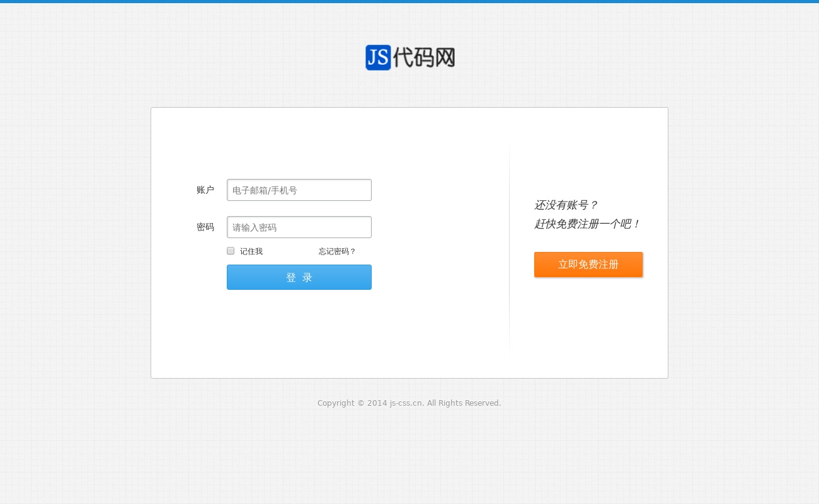Screen dimensions: 819x504
Task: Select the 账户 label text
Action: [205, 190]
